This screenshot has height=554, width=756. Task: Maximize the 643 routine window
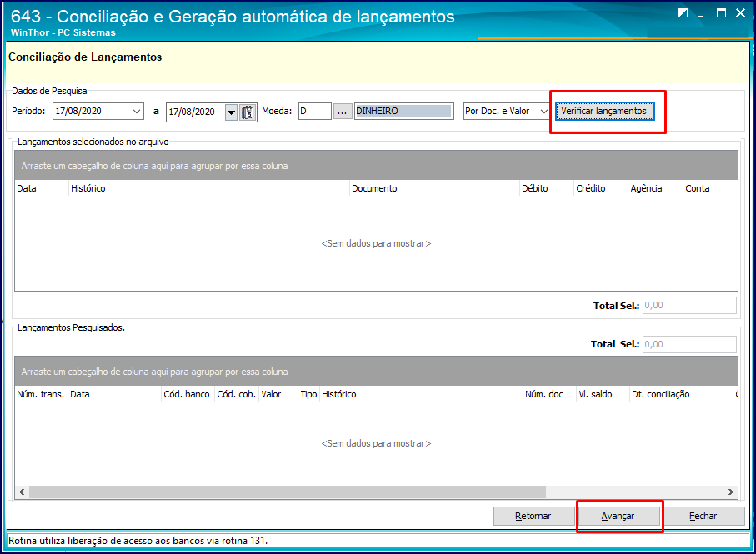coord(721,13)
